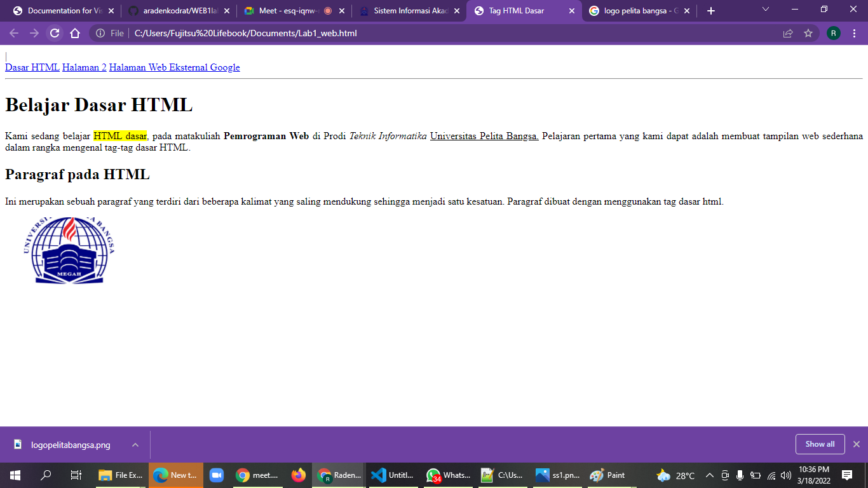Switch to Sistem Informasi Akademik tab
Image resolution: width=868 pixels, height=488 pixels.
point(409,11)
